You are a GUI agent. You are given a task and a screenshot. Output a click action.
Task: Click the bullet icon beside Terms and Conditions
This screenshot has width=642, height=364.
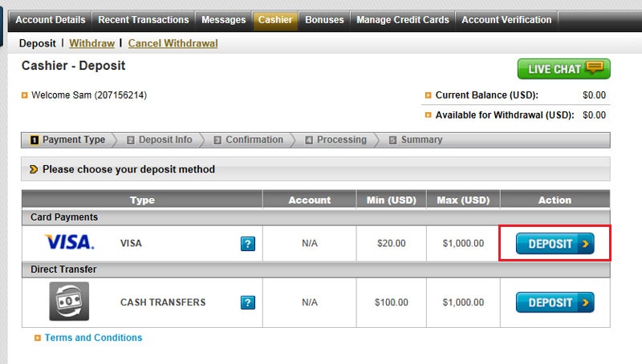(38, 338)
